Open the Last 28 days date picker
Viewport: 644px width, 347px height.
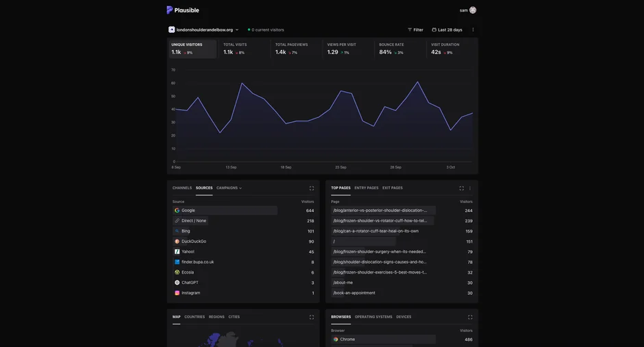pyautogui.click(x=447, y=29)
